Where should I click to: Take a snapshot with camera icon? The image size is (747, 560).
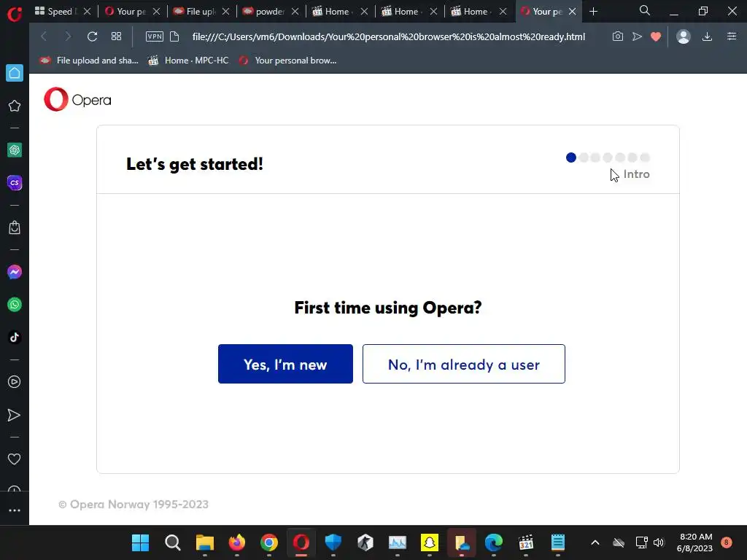coord(617,36)
